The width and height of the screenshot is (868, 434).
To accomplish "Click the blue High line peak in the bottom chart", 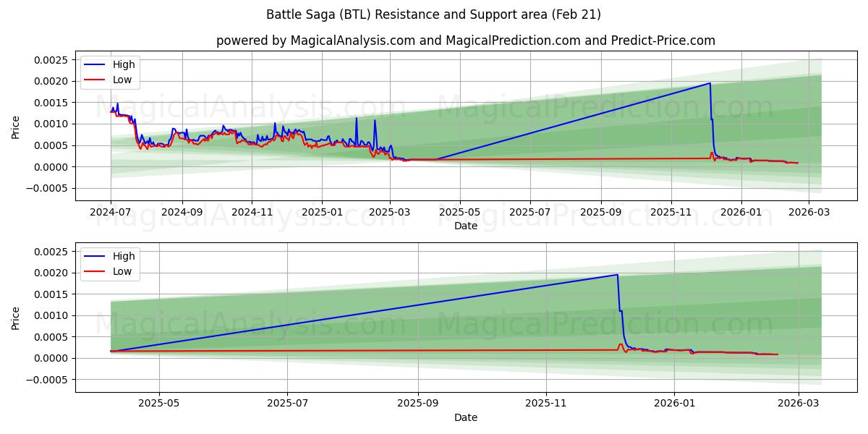I will click(x=616, y=275).
